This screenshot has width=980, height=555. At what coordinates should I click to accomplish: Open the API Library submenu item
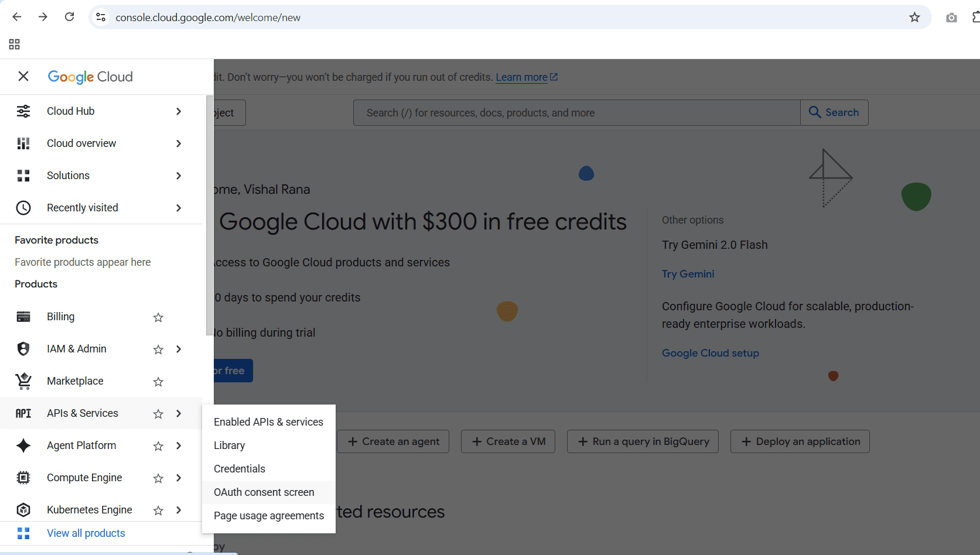click(269, 446)
